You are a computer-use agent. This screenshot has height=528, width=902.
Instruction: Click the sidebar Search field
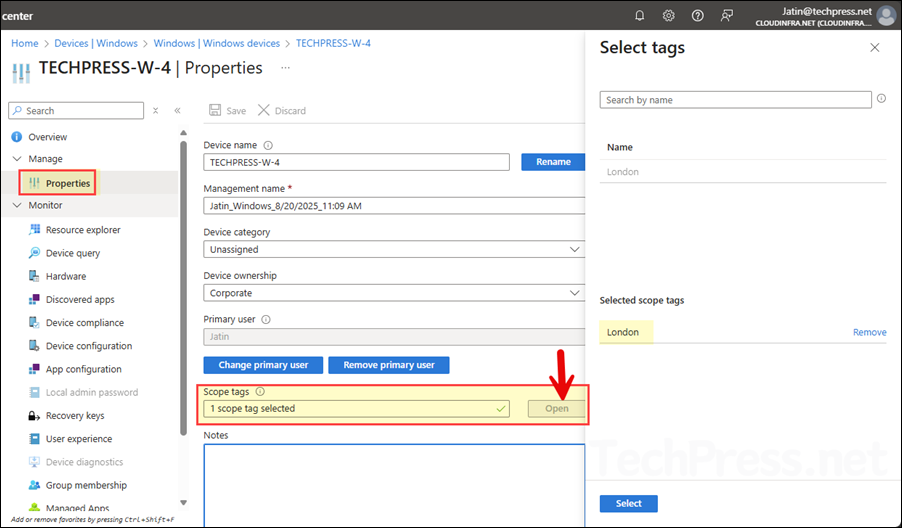[76, 110]
